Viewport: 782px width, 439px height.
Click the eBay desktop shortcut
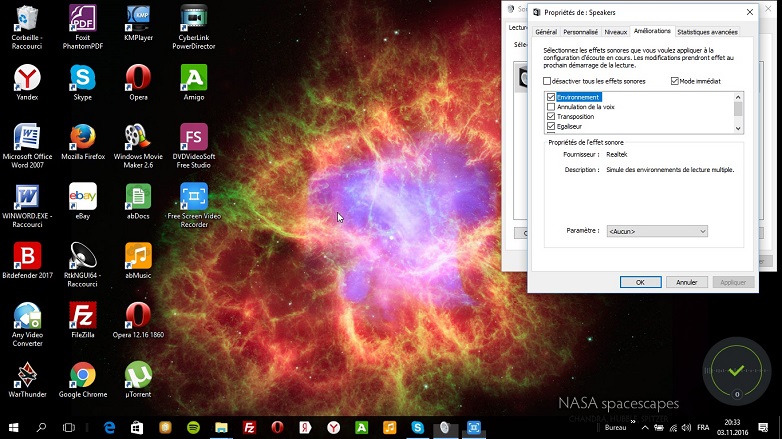(83, 202)
